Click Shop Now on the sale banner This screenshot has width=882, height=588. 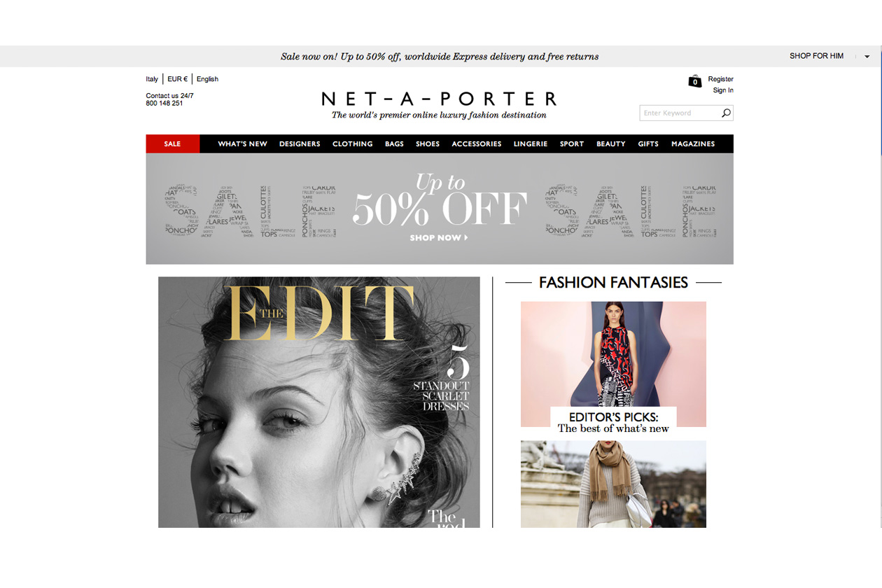(438, 238)
